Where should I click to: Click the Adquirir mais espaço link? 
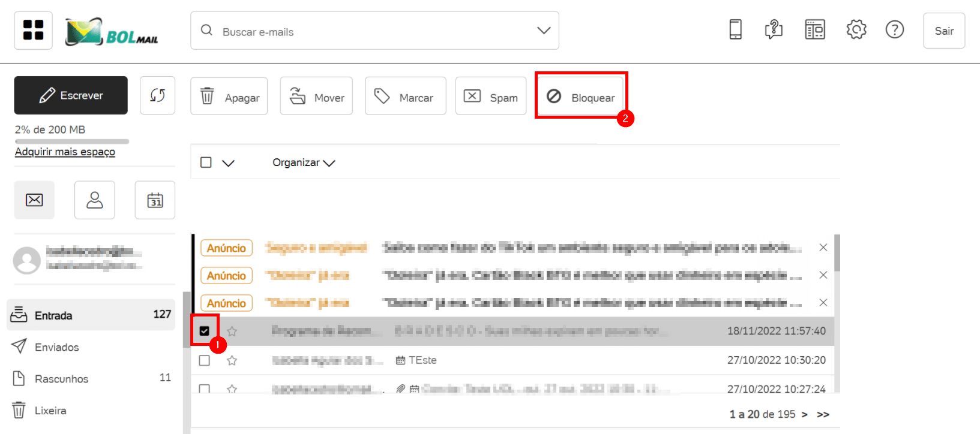pyautogui.click(x=65, y=152)
